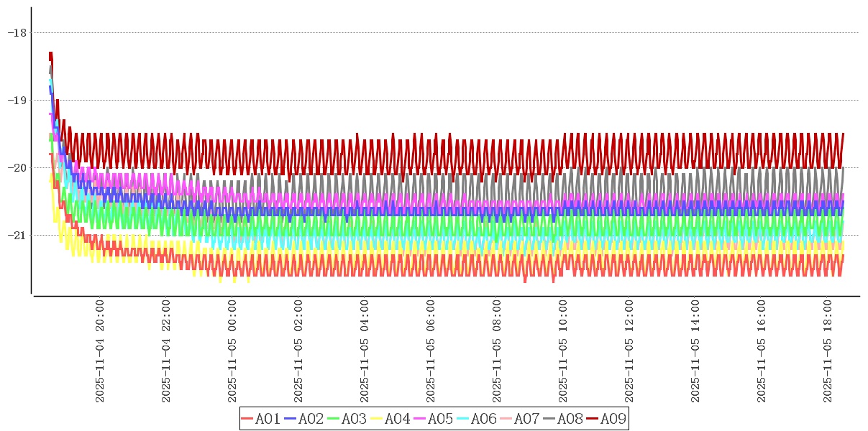This screenshot has width=868, height=431.
Task: Select the A07 legend entry
Action: click(526, 419)
